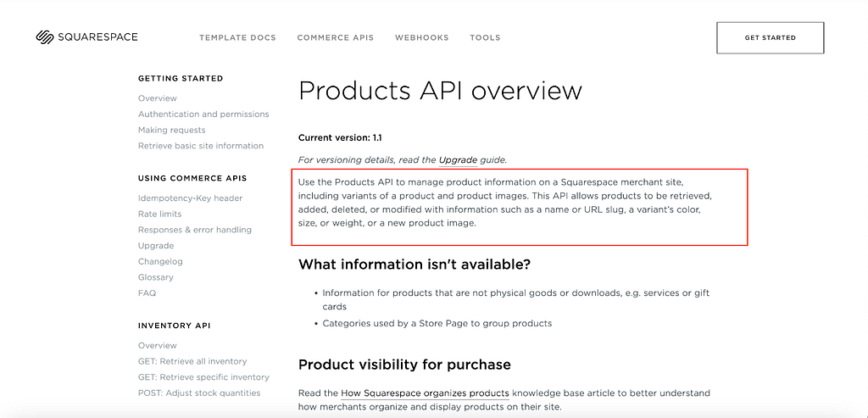Open the Commerce APIs menu item

tap(336, 37)
